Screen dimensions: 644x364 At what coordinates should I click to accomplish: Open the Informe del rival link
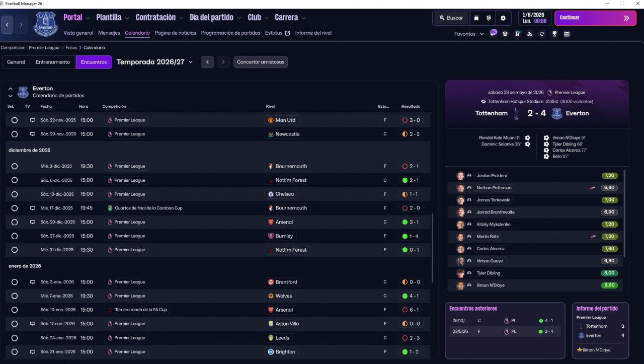coord(313,33)
